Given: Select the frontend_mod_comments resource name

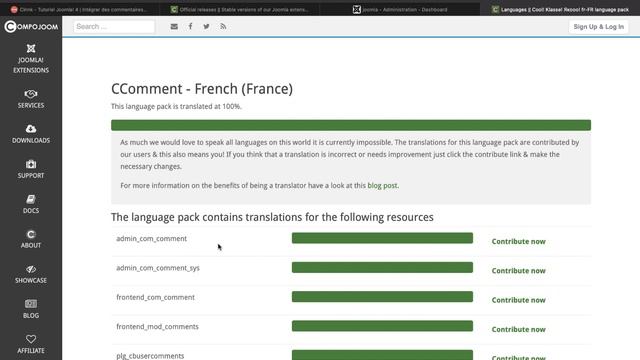Looking at the screenshot, I should click(x=158, y=327).
